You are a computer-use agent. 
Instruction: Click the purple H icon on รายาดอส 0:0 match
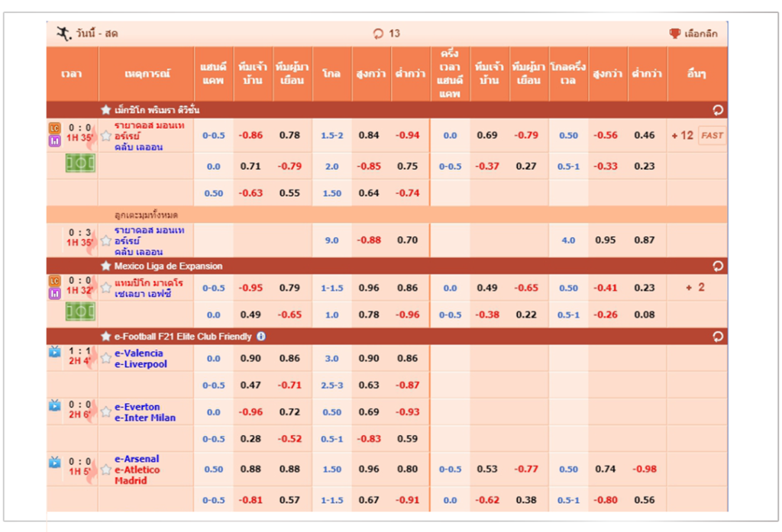pos(54,141)
